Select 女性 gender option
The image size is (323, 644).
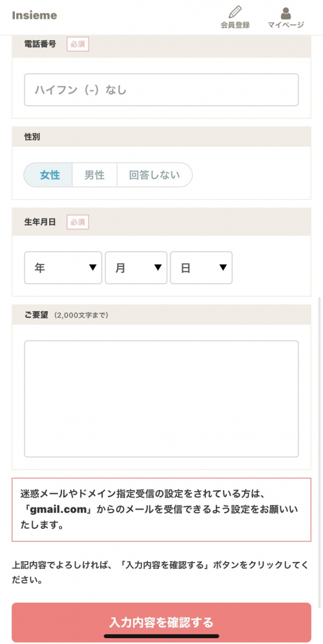[48, 175]
